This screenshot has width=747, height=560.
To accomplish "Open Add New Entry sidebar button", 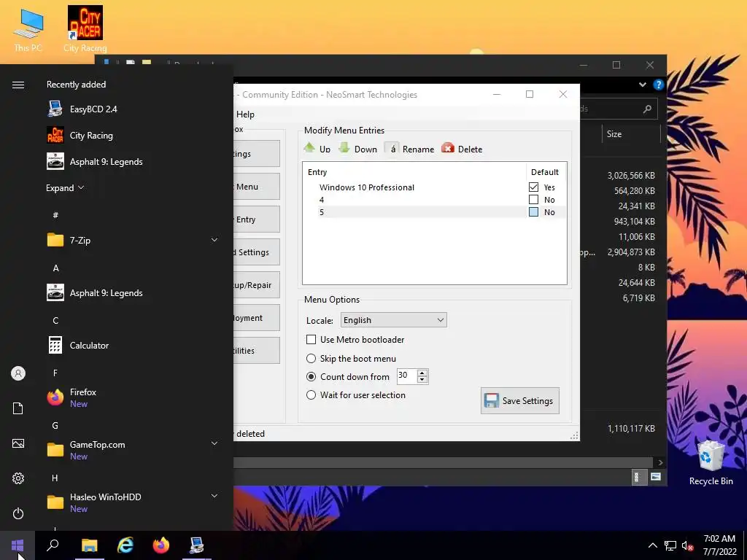I will click(256, 219).
